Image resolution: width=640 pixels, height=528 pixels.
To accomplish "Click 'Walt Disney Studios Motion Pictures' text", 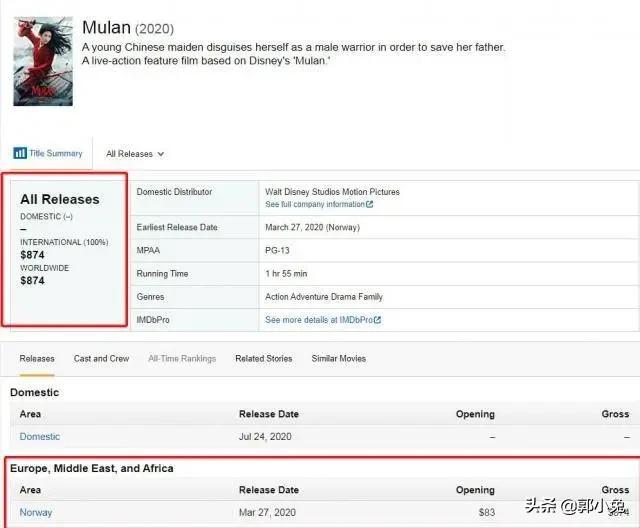I will click(332, 192).
